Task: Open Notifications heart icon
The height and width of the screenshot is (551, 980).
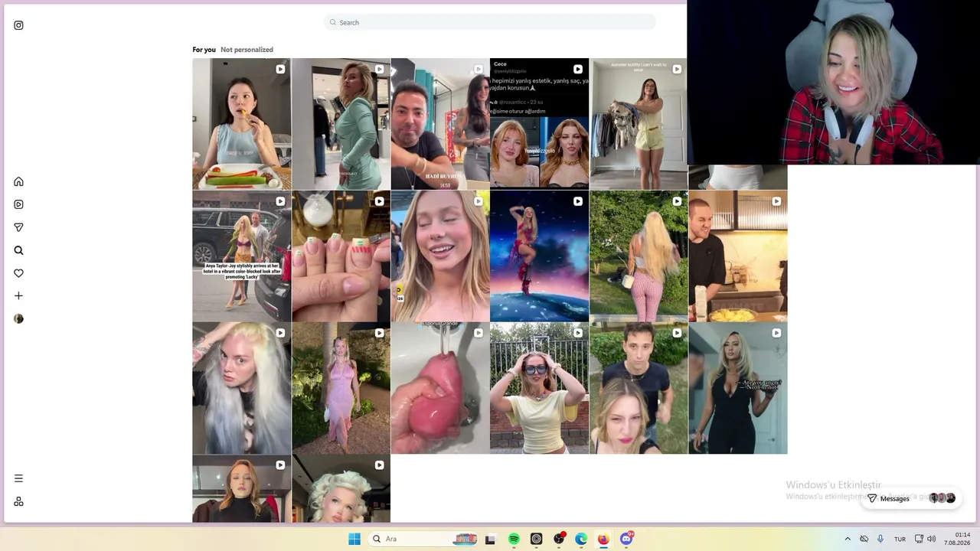Action: click(x=18, y=273)
